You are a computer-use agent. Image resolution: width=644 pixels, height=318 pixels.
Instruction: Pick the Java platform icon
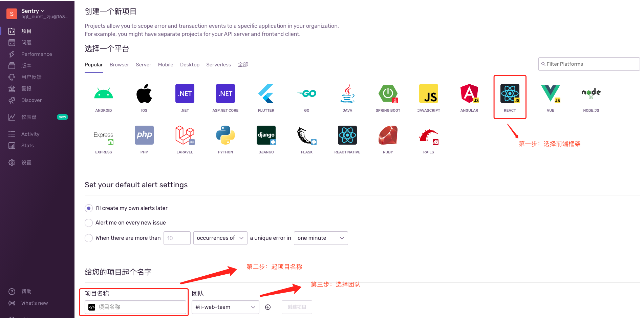click(x=347, y=93)
